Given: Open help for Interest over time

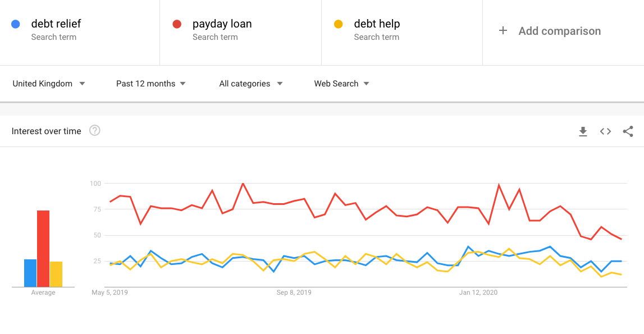Looking at the screenshot, I should click(x=95, y=131).
